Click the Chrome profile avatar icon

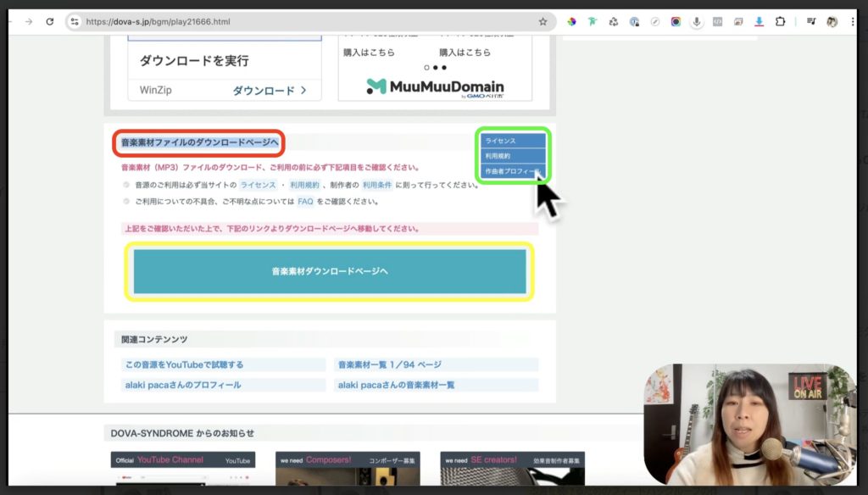click(832, 20)
